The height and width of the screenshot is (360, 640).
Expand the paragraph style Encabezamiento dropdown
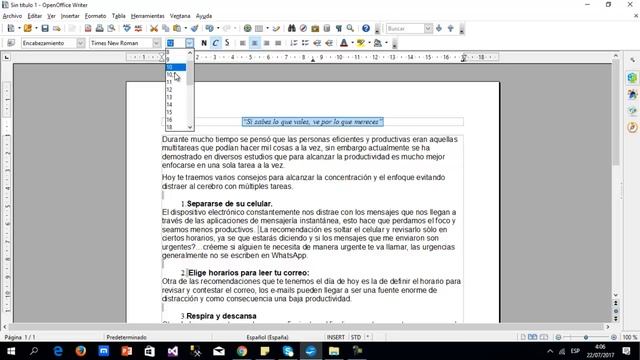point(80,43)
